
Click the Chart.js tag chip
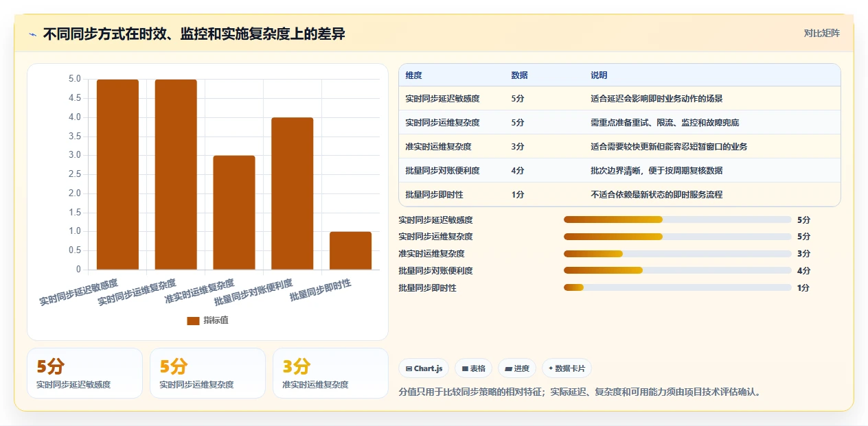pos(423,368)
